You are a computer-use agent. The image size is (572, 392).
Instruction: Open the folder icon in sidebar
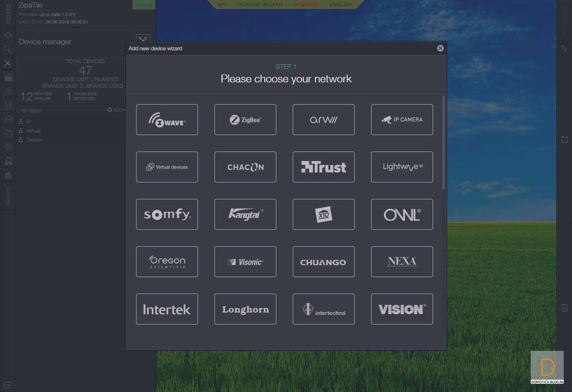point(7,133)
